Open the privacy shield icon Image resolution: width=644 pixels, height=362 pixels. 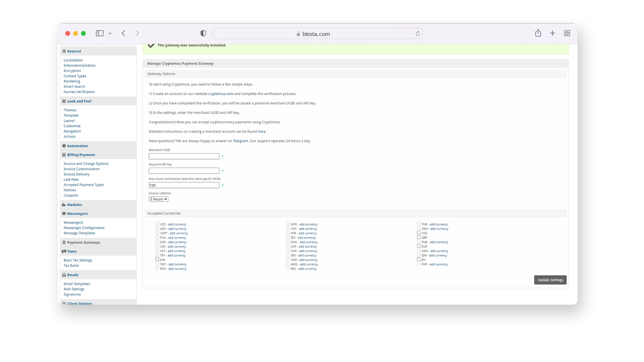tap(203, 33)
